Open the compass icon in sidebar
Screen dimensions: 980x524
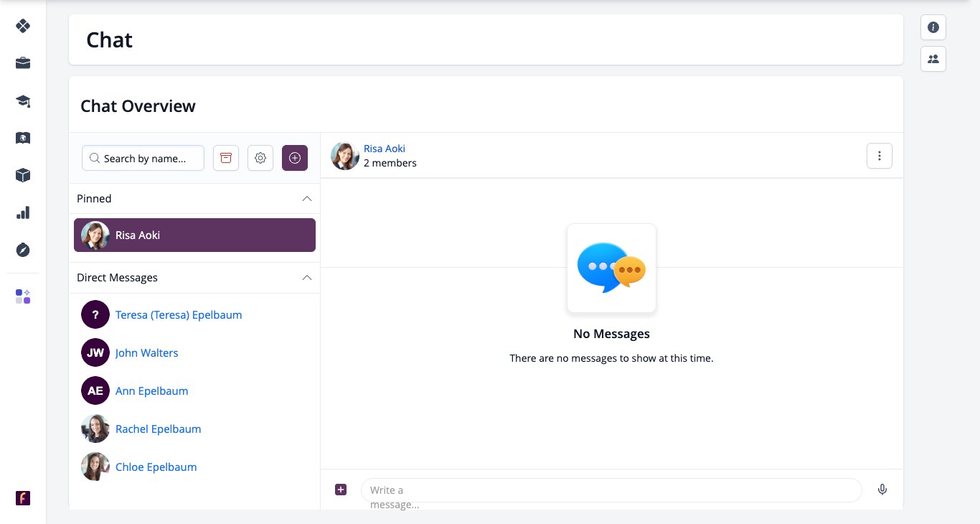pyautogui.click(x=23, y=250)
